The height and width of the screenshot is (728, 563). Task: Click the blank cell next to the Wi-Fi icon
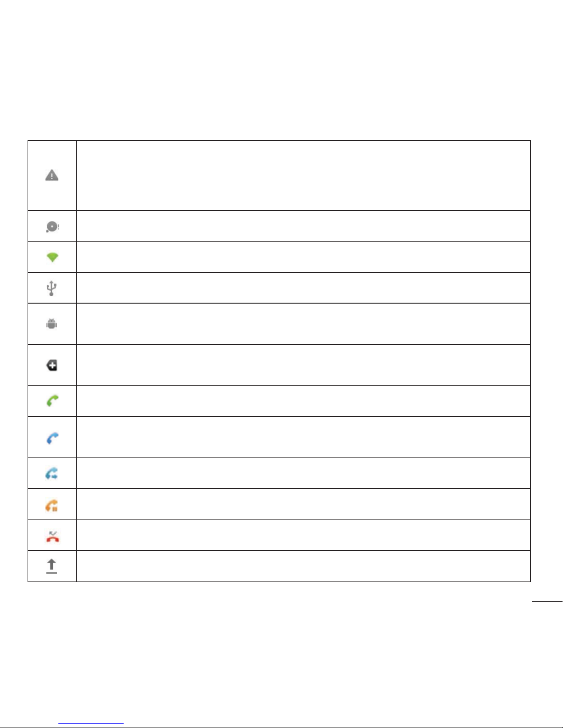303,257
